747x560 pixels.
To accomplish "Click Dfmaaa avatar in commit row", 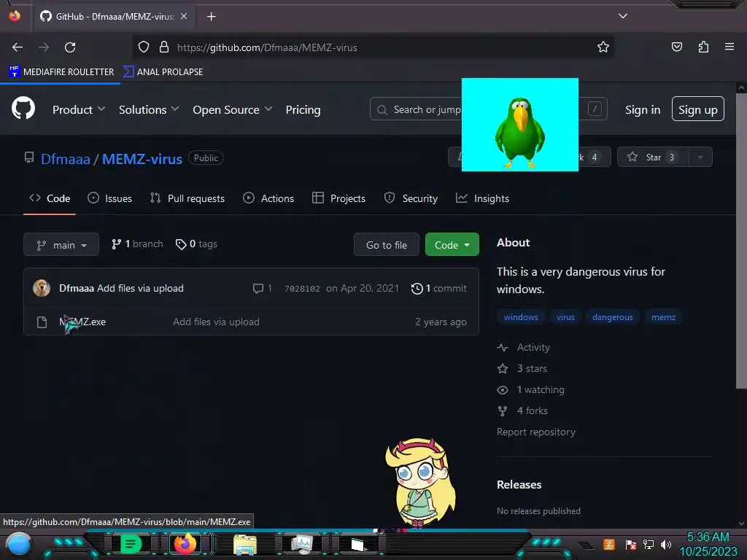I will click(42, 288).
